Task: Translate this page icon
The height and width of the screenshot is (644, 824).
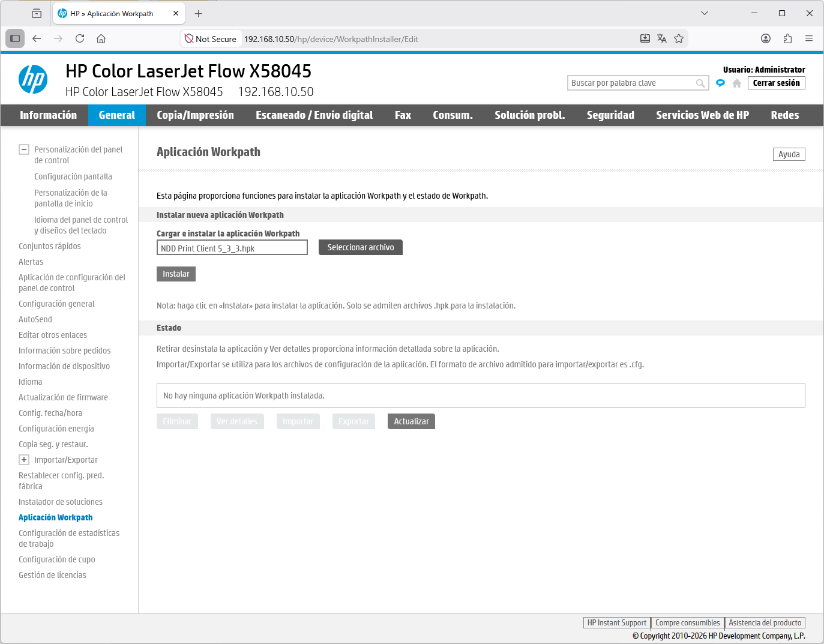Action: point(662,38)
